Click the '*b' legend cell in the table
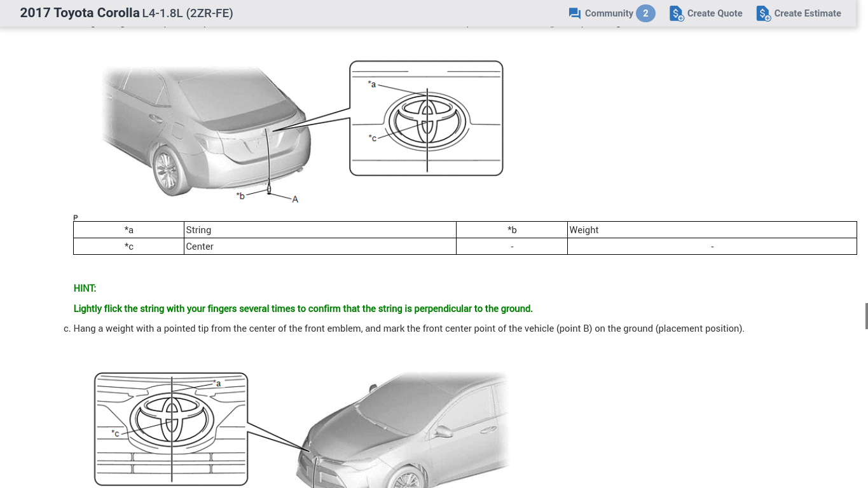Screen dimensions: 868x488 [x=512, y=230]
